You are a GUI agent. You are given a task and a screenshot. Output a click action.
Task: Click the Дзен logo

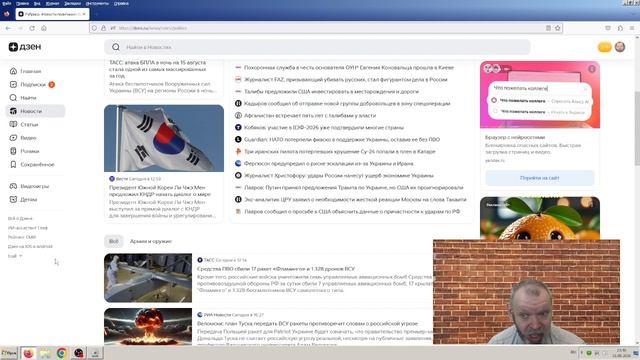click(x=25, y=47)
